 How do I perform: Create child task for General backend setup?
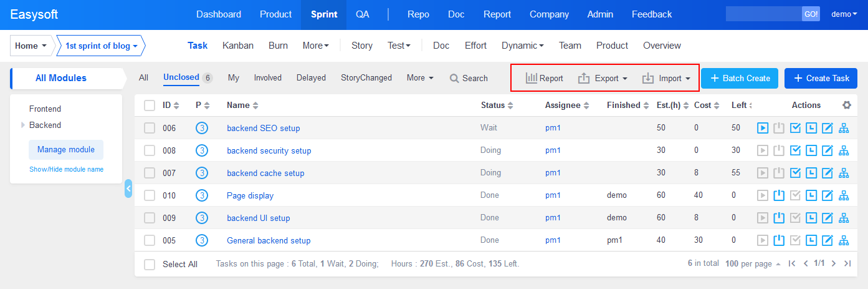click(844, 240)
